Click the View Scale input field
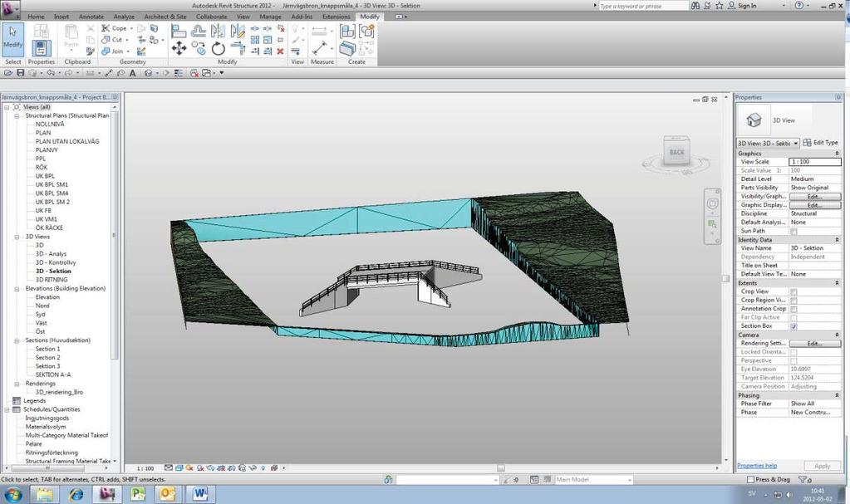850x504 pixels. [815, 162]
